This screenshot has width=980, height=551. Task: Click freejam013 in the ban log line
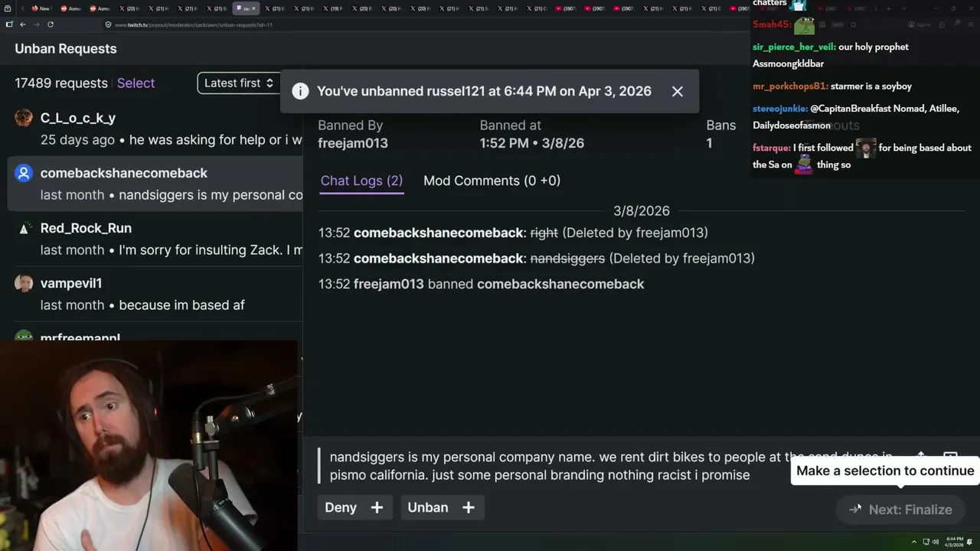coord(389,284)
